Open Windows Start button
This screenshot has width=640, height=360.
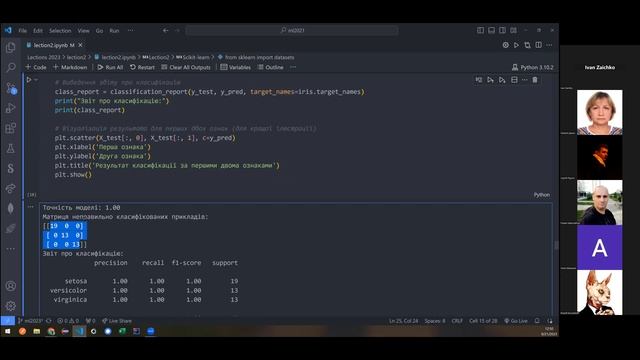pos(7,331)
